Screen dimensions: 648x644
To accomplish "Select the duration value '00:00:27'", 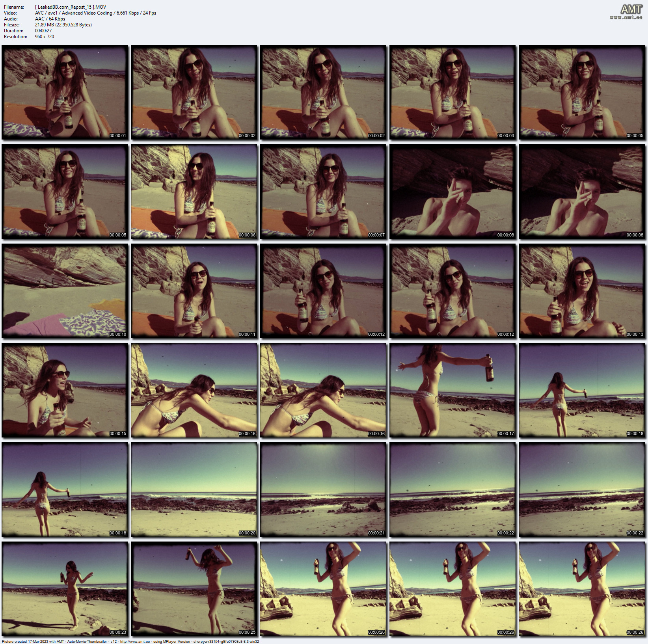I will (43, 31).
